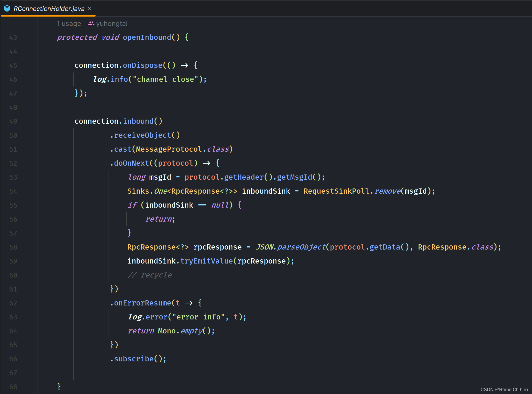Click gutter line number 43

tap(13, 38)
